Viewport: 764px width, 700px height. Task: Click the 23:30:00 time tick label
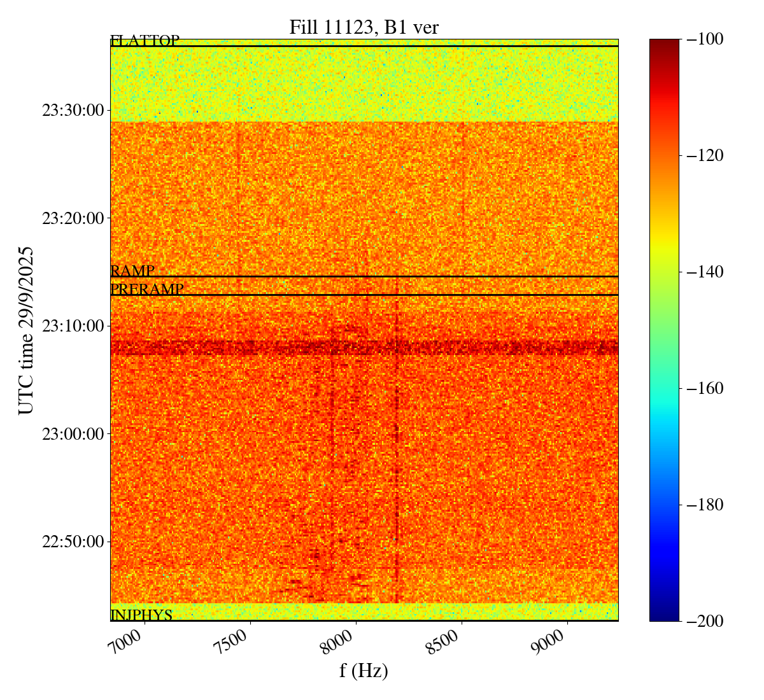[73, 111]
